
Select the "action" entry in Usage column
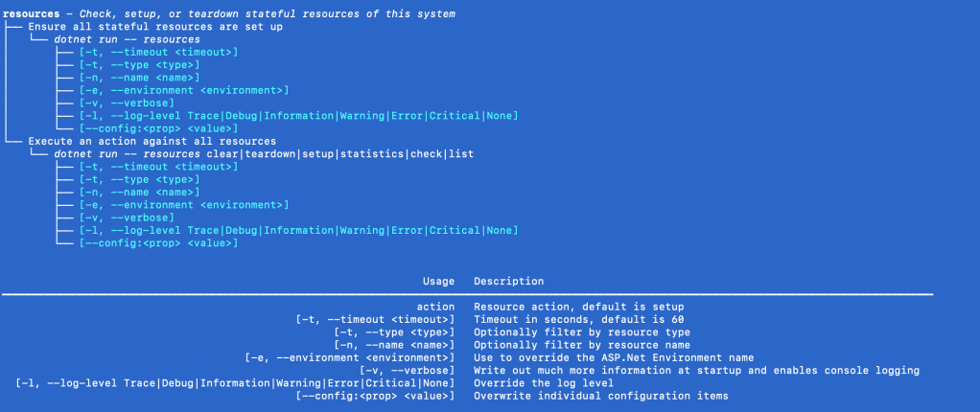tap(434, 307)
